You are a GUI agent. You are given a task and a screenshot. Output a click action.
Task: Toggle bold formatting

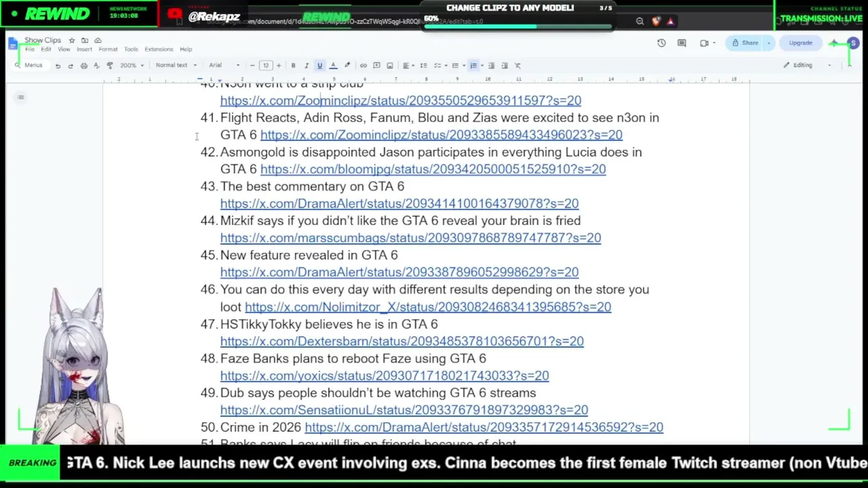[x=293, y=66]
